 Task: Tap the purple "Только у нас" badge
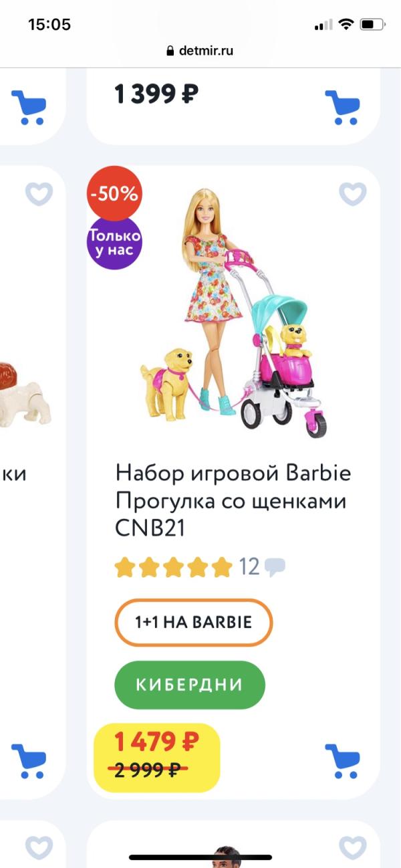coord(114,243)
